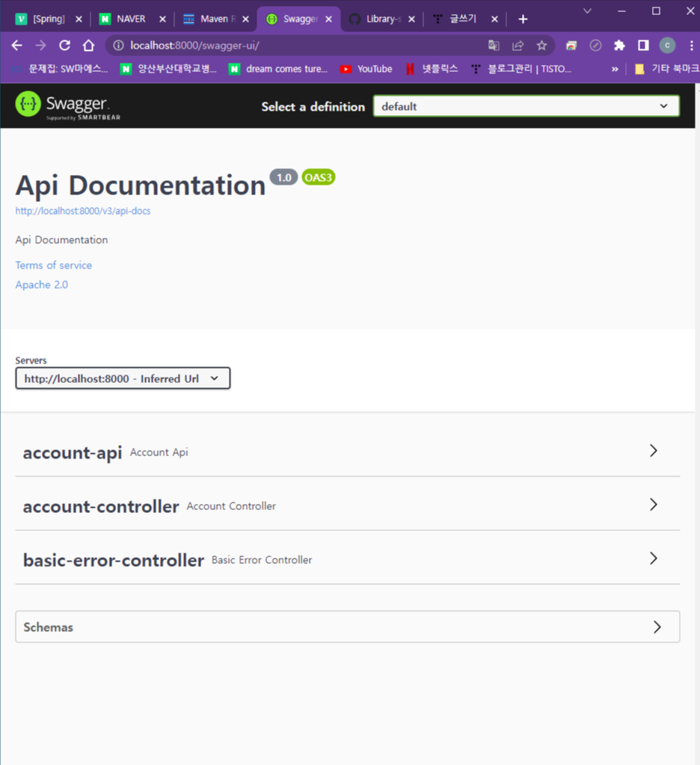The height and width of the screenshot is (765, 700).
Task: Open the Terms of service link
Action: click(x=53, y=265)
